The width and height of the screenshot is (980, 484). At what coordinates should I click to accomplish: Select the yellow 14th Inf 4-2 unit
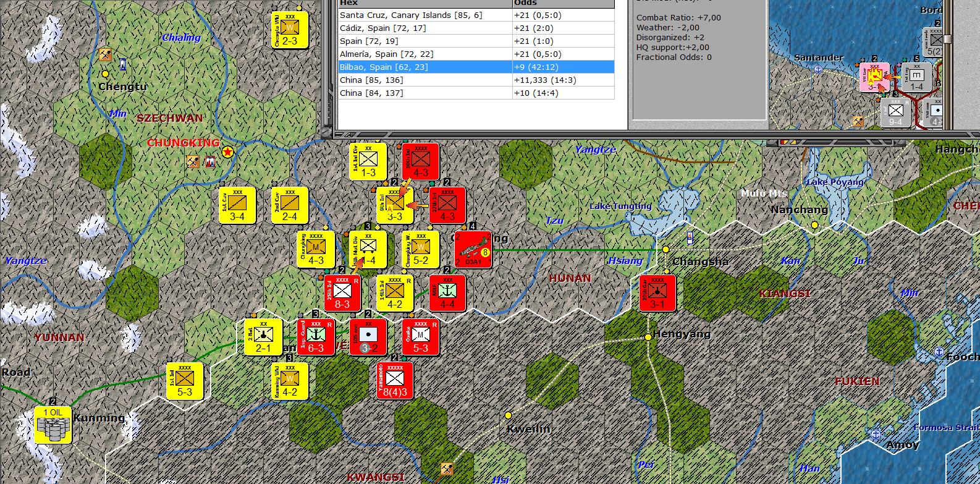(395, 293)
